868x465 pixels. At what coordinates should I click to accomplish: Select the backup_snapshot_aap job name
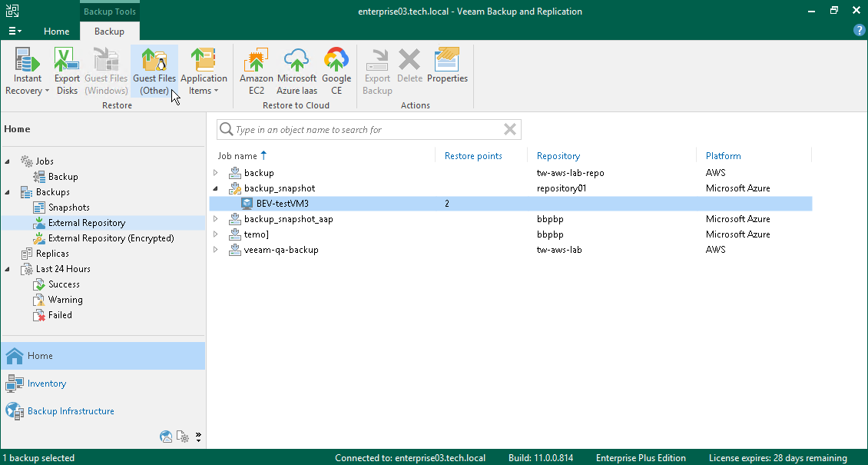[288, 219]
